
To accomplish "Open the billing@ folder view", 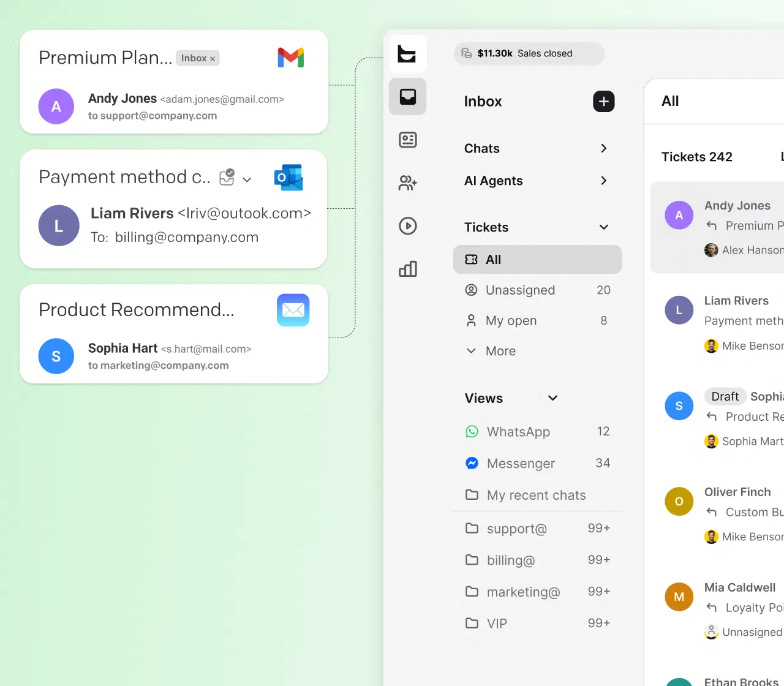I will [537, 560].
